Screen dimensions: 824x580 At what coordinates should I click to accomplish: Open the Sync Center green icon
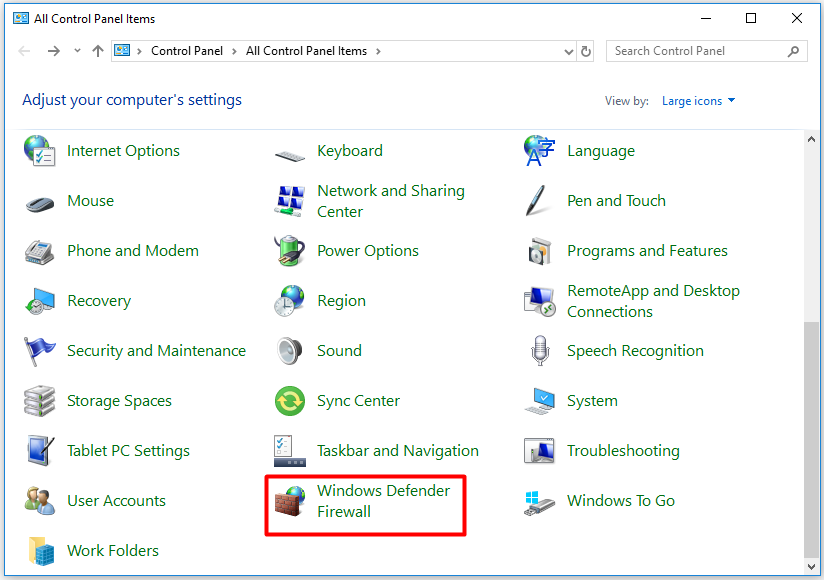click(290, 401)
